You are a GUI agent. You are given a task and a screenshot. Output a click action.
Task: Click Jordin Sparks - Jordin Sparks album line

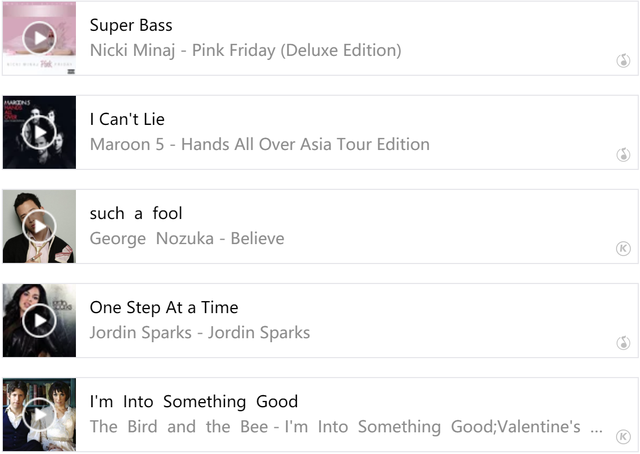click(200, 332)
